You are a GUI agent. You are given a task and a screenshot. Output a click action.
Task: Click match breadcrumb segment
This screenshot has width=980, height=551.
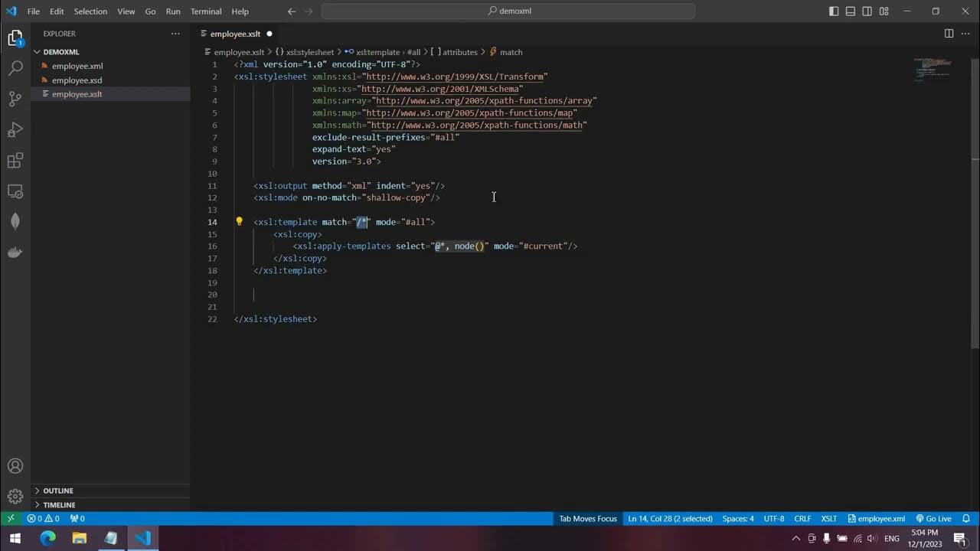[x=505, y=52]
